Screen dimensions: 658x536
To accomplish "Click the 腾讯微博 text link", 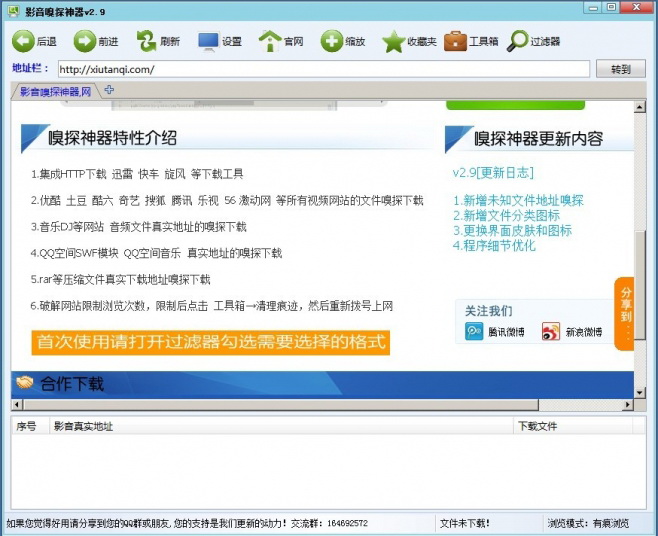I will [x=506, y=332].
